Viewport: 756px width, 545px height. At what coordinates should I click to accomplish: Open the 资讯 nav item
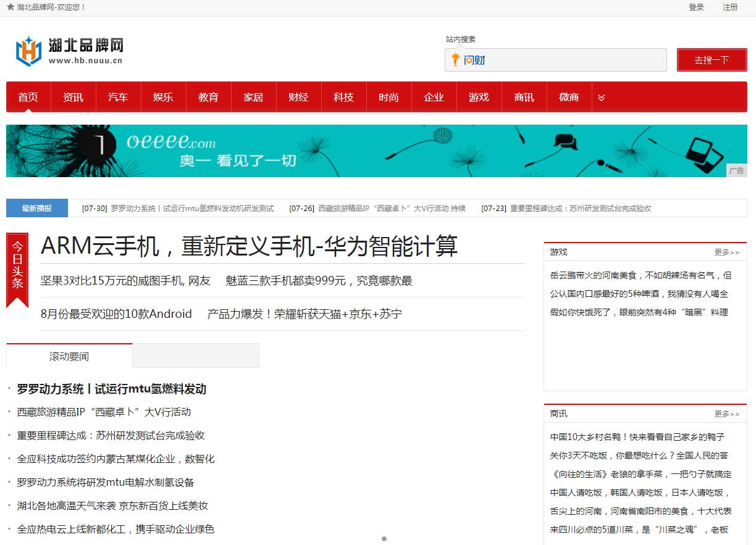tap(73, 98)
